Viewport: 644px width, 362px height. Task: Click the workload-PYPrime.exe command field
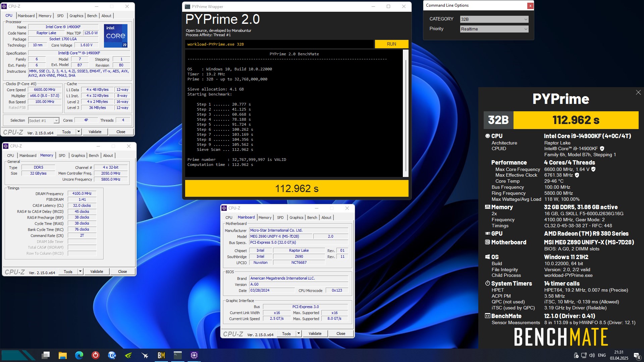[x=279, y=44]
